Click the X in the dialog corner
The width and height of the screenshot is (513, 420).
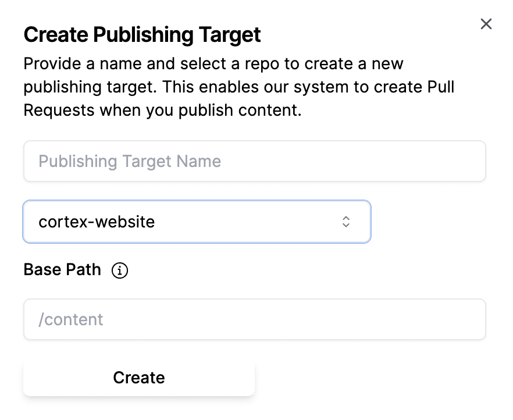pyautogui.click(x=486, y=24)
